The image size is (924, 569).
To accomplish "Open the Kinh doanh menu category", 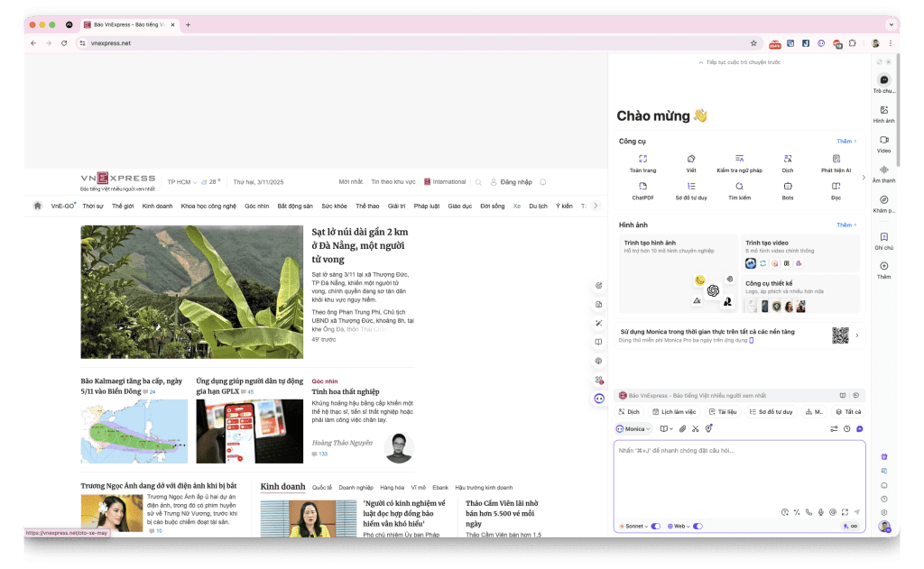I will click(x=157, y=206).
